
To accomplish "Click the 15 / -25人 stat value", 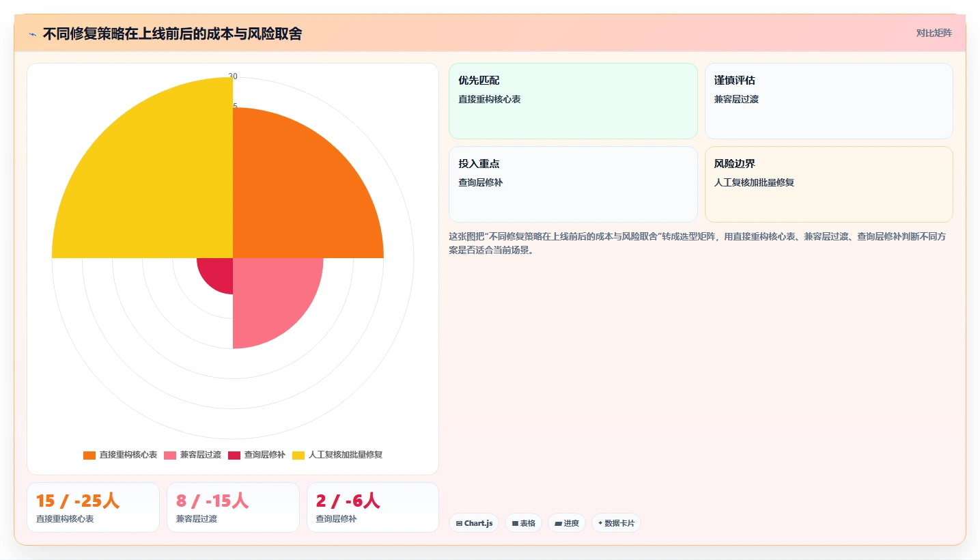I will point(78,501).
